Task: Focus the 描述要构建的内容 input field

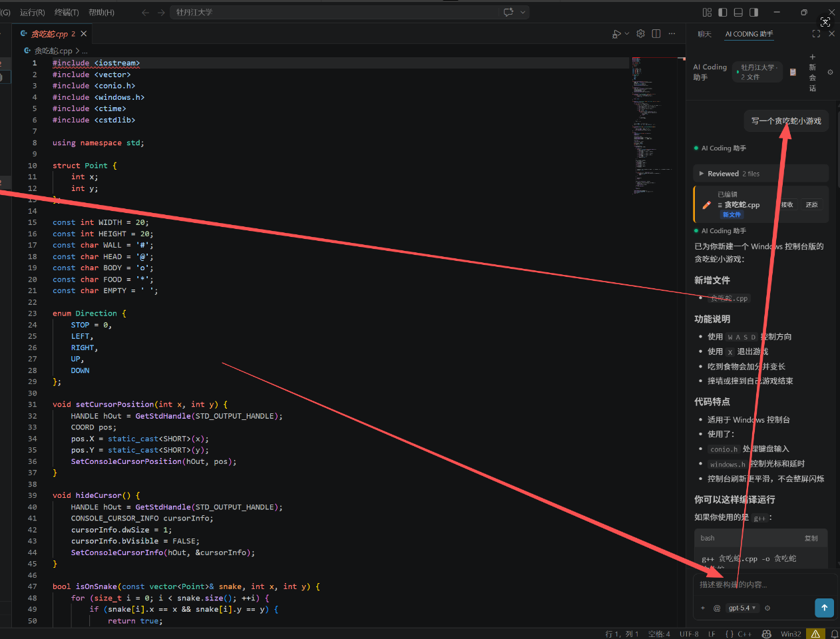Action: pyautogui.click(x=759, y=584)
